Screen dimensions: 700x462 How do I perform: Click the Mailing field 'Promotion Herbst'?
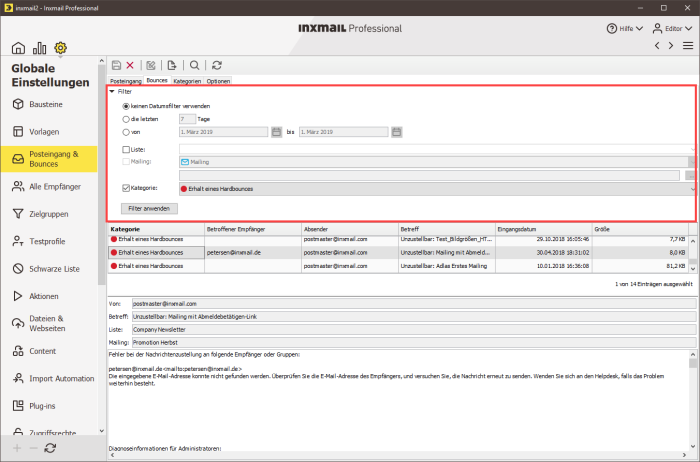[414, 342]
